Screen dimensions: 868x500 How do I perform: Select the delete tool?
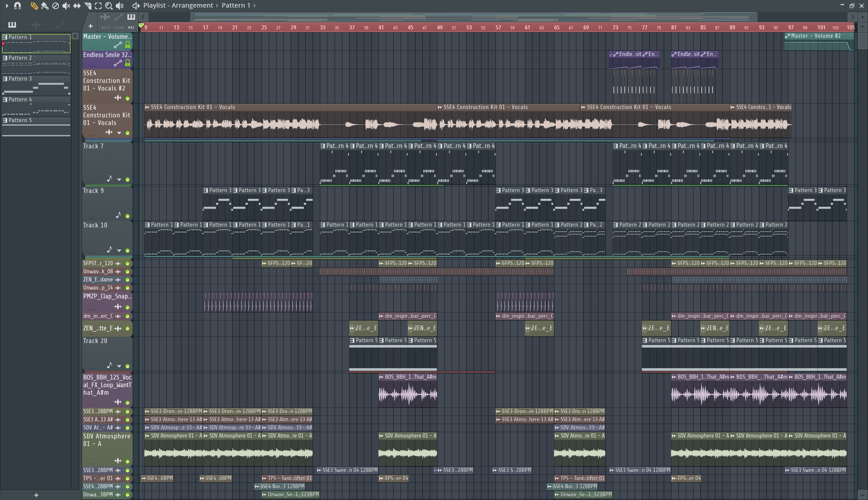[x=55, y=6]
